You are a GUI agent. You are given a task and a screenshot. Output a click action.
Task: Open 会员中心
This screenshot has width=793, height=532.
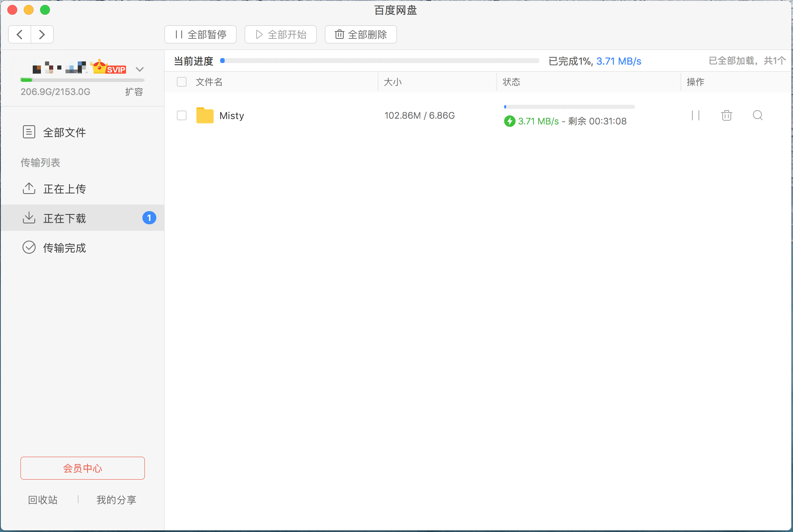[x=83, y=468]
